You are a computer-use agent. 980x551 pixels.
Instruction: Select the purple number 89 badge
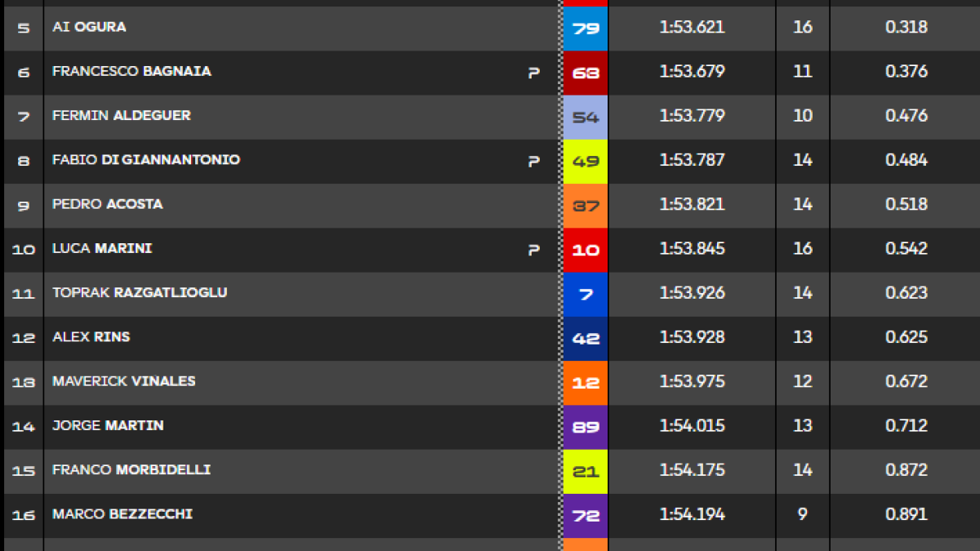click(x=586, y=427)
